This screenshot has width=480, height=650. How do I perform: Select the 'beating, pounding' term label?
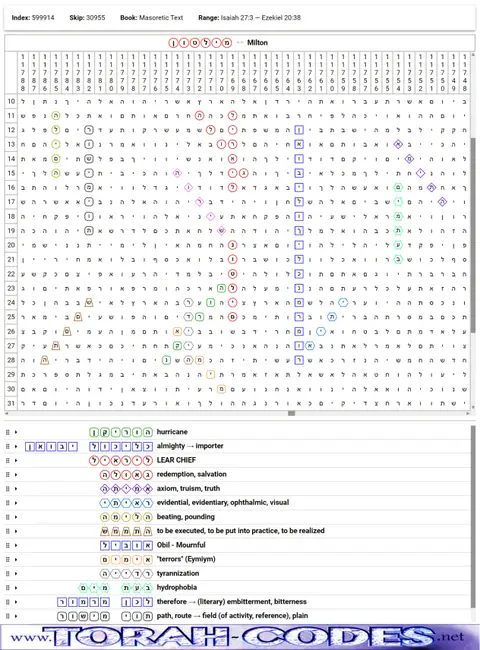tap(185, 517)
